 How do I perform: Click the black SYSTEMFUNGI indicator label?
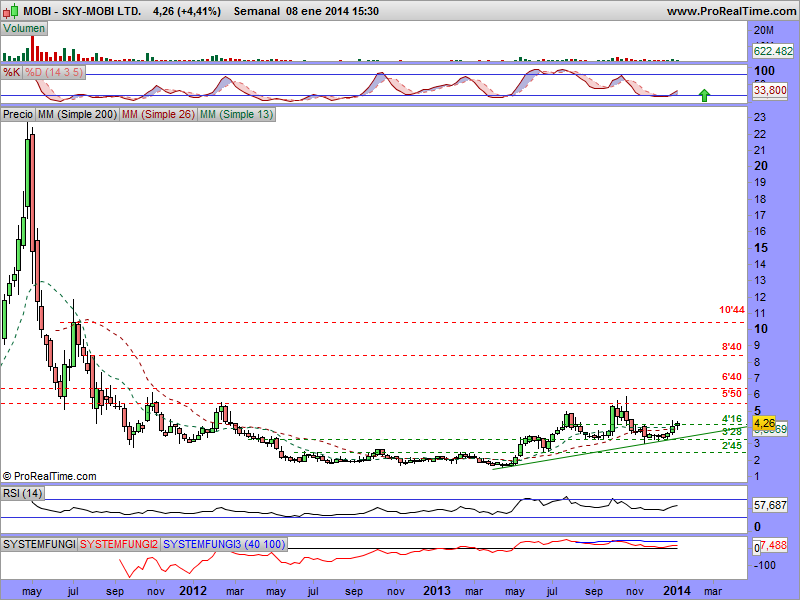tap(39, 544)
